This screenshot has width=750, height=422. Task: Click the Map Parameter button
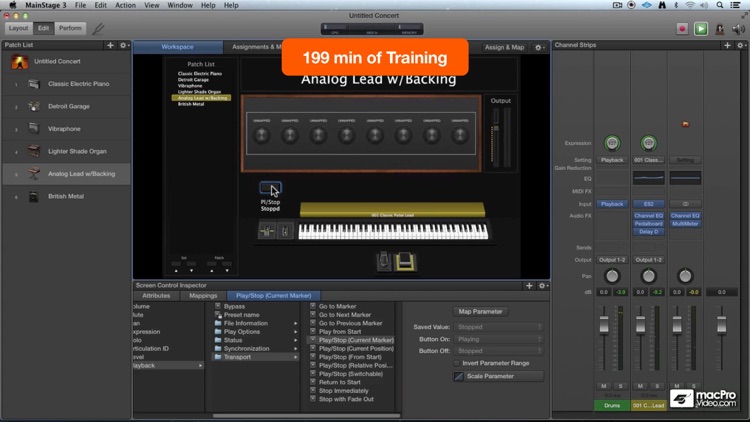480,311
